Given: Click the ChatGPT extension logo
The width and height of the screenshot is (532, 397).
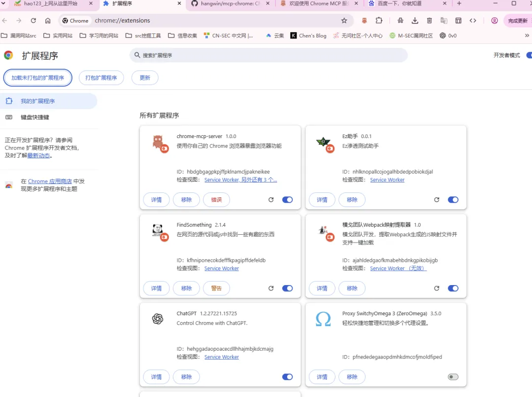Looking at the screenshot, I should [x=158, y=319].
